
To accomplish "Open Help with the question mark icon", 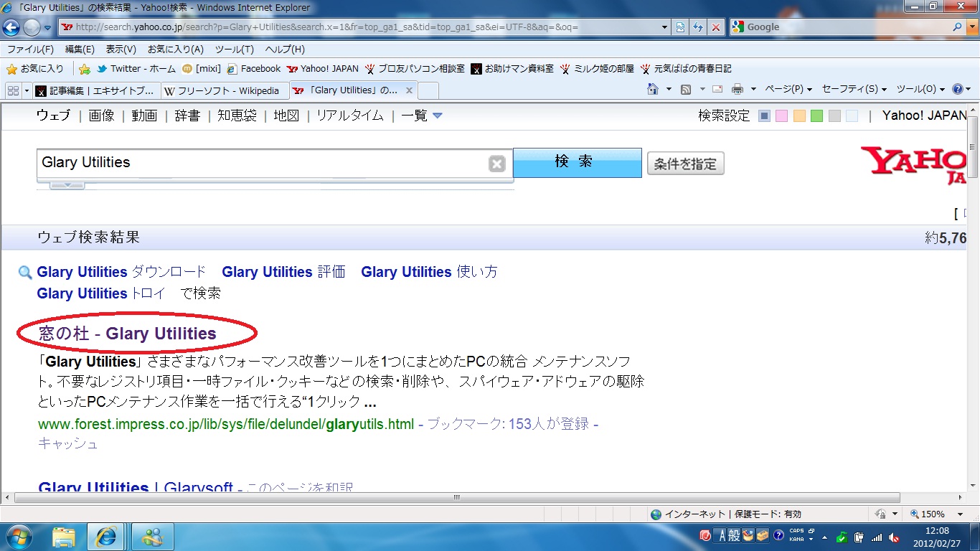I will click(957, 90).
